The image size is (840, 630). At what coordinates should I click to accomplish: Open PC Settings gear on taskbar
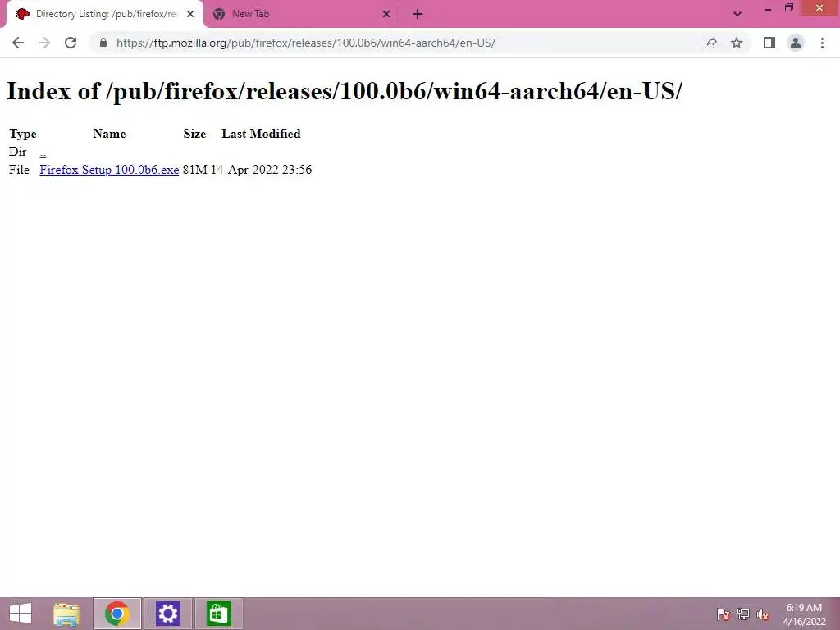point(167,614)
